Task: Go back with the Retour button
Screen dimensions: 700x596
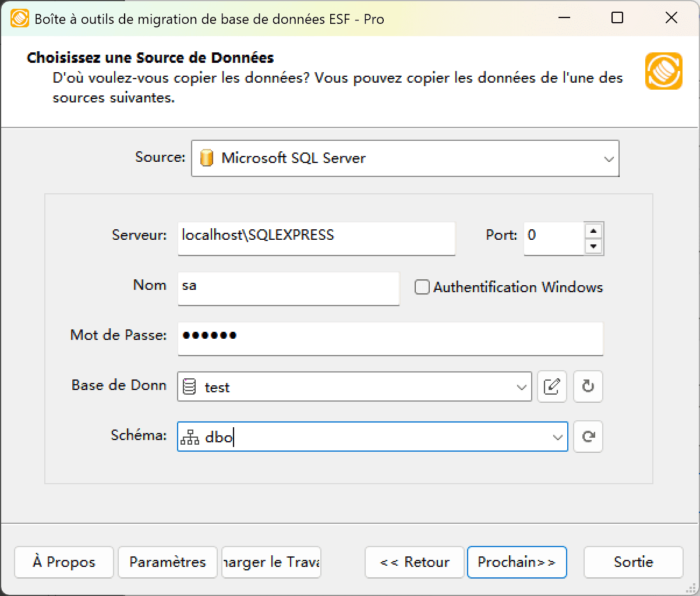Action: click(414, 562)
